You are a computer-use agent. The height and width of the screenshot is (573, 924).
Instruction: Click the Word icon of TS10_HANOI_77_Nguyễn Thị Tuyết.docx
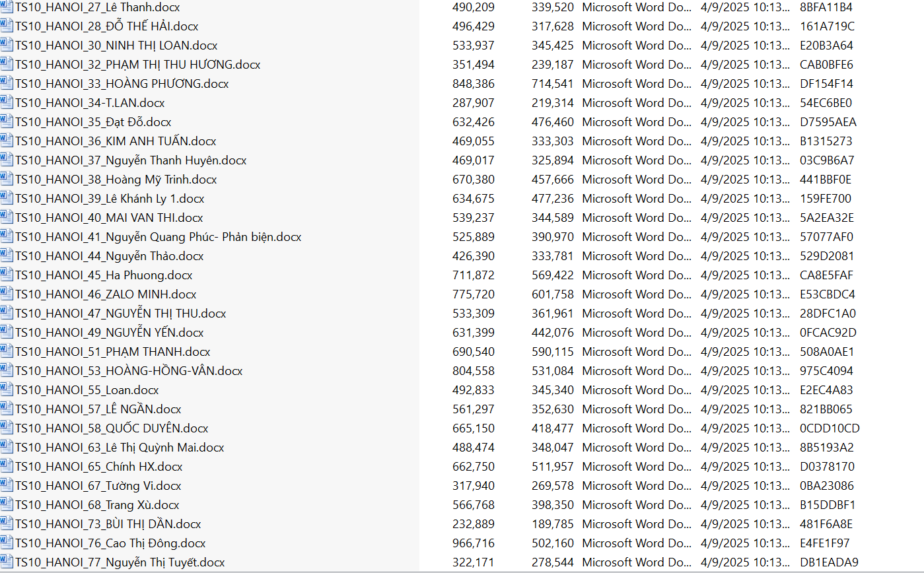point(7,562)
